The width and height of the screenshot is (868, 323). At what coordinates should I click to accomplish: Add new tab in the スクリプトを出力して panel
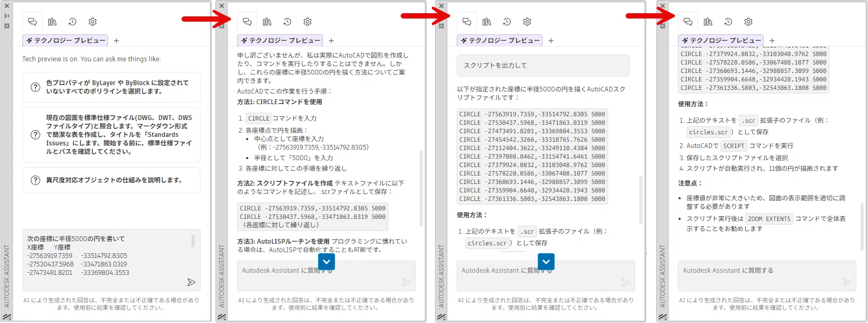pyautogui.click(x=551, y=41)
